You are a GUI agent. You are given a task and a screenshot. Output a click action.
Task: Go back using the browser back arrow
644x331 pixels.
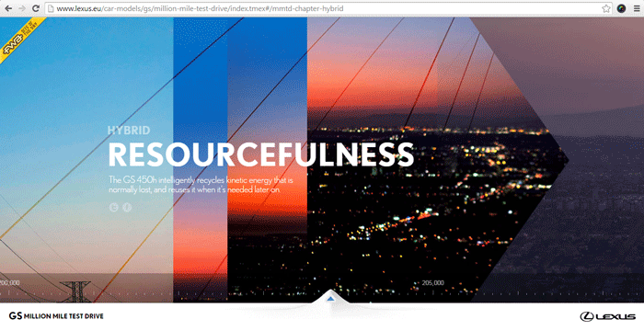8,8
